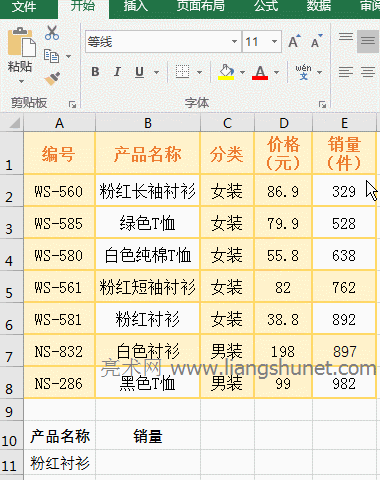Image resolution: width=380 pixels, height=480 pixels.
Task: Toggle Italic formatting
Action: (x=117, y=72)
